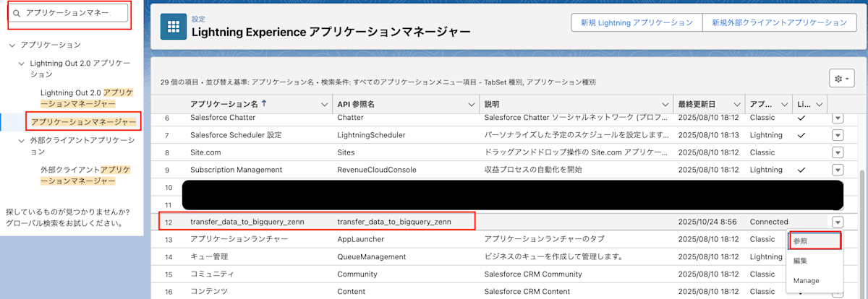Click 収益プロセスの自動化を開始 description cell

coord(532,170)
